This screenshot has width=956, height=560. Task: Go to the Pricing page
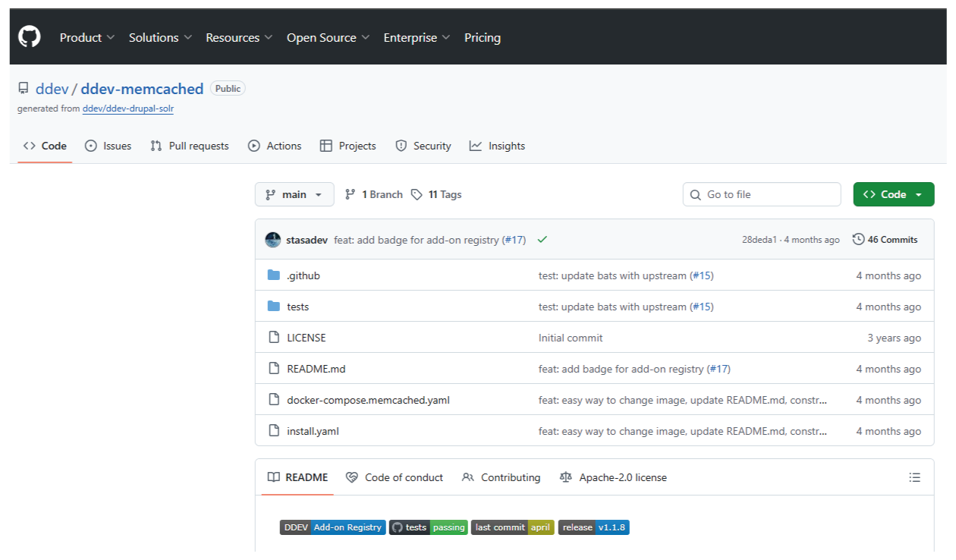[x=483, y=37]
